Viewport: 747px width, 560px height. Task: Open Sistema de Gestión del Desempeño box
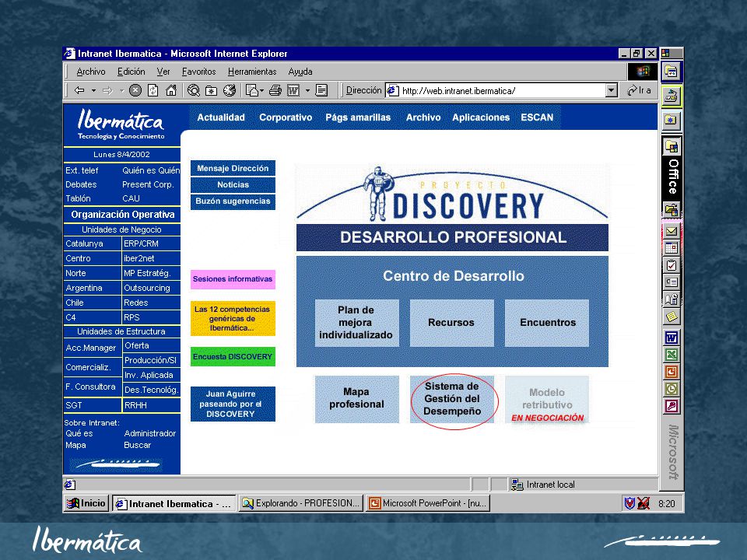[452, 399]
